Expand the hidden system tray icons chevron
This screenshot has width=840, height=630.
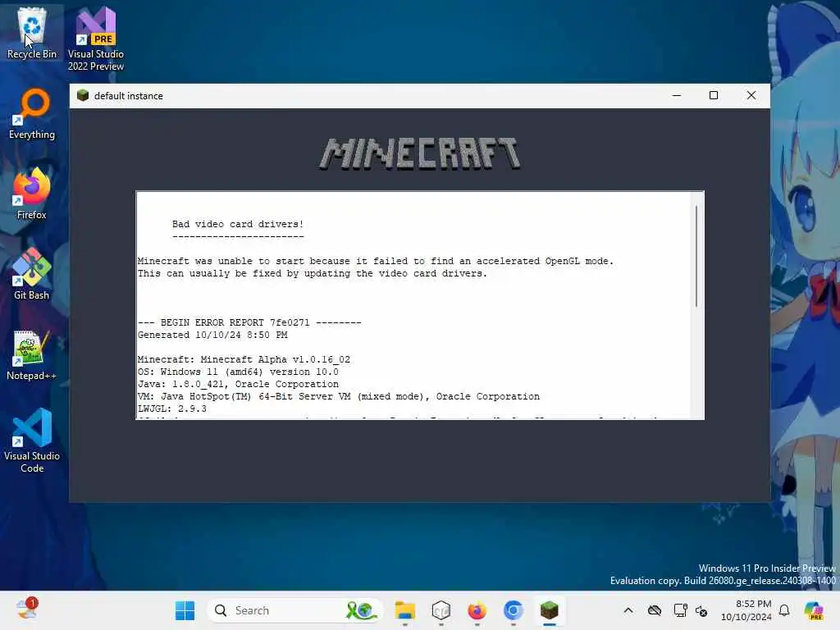[x=628, y=610]
